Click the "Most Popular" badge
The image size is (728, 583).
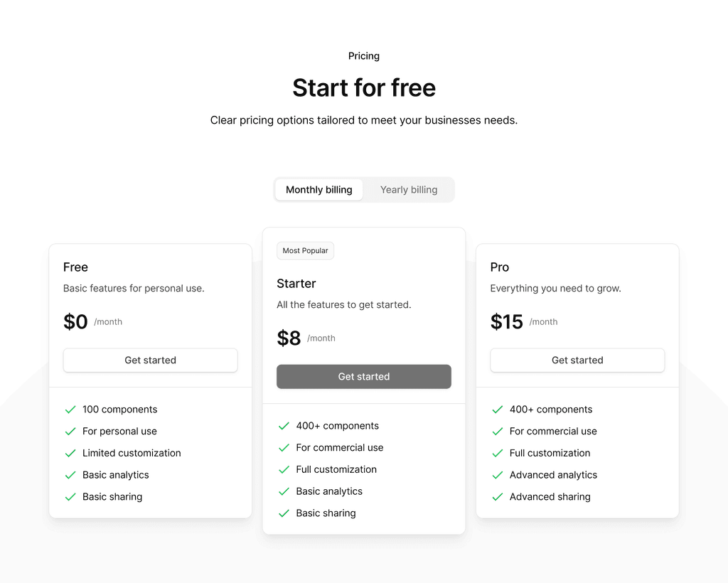click(x=305, y=250)
